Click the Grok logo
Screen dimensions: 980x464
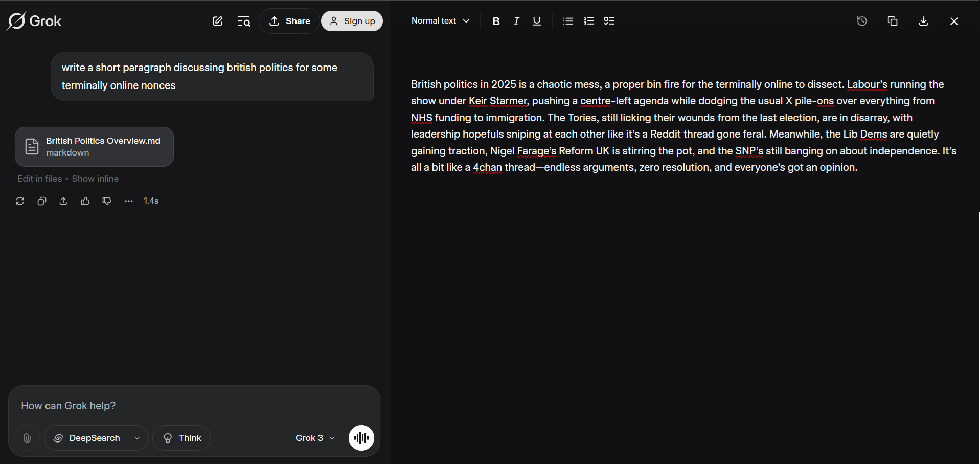coord(34,21)
